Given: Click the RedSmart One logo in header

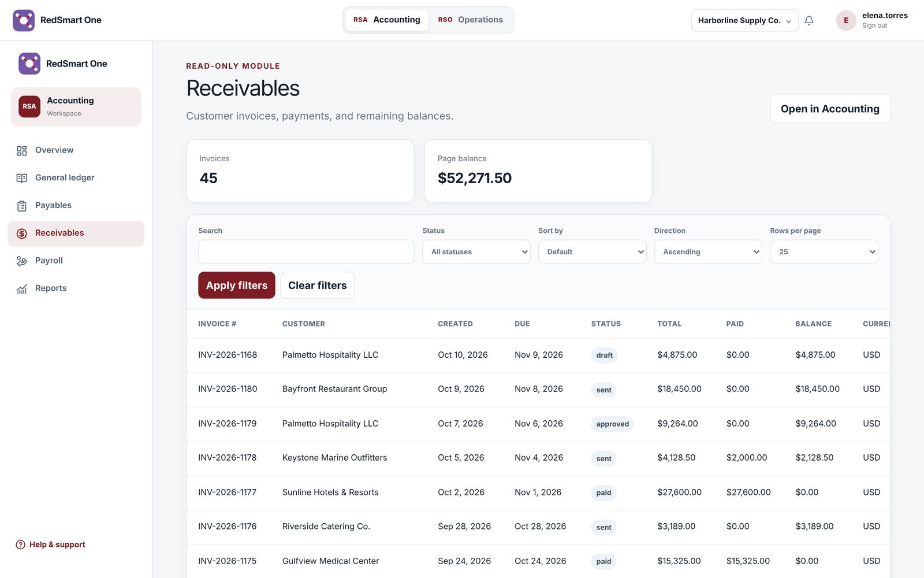Looking at the screenshot, I should pos(24,20).
